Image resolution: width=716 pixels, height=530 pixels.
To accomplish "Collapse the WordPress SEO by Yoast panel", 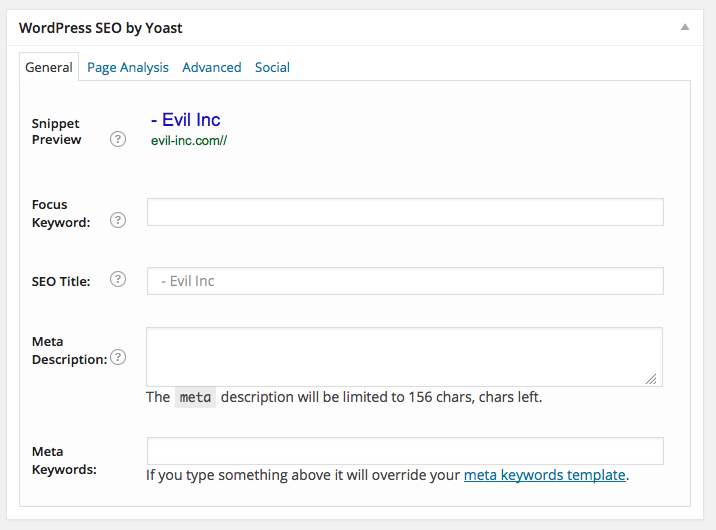I will [x=685, y=28].
